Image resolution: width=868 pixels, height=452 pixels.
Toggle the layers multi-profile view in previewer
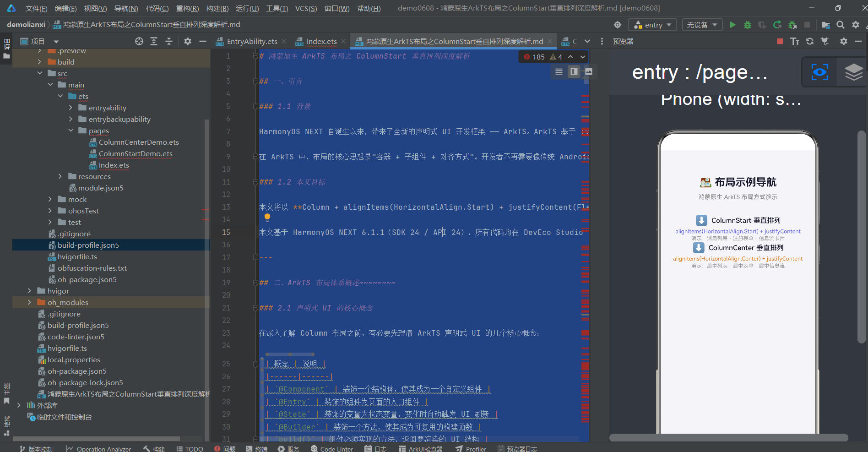pos(853,72)
